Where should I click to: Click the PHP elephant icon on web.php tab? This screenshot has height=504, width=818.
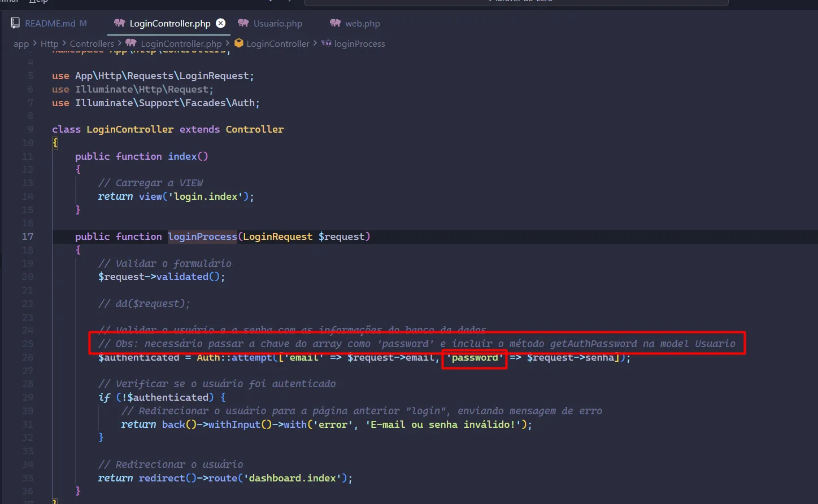pyautogui.click(x=336, y=23)
